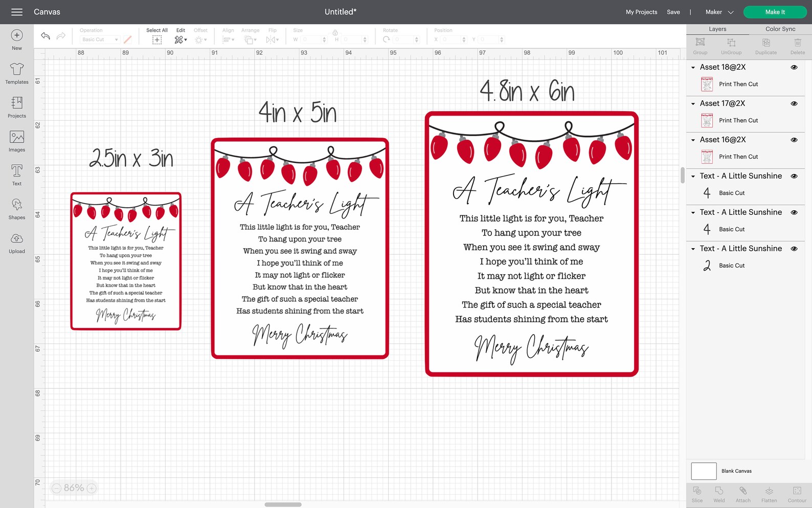The width and height of the screenshot is (812, 508).
Task: Open the Flip options
Action: coord(272,40)
